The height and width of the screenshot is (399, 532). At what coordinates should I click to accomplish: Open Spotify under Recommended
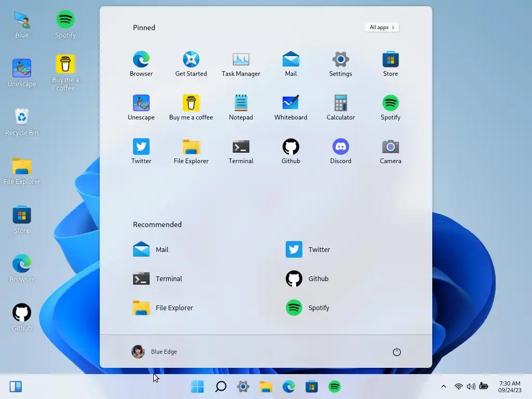coord(308,308)
